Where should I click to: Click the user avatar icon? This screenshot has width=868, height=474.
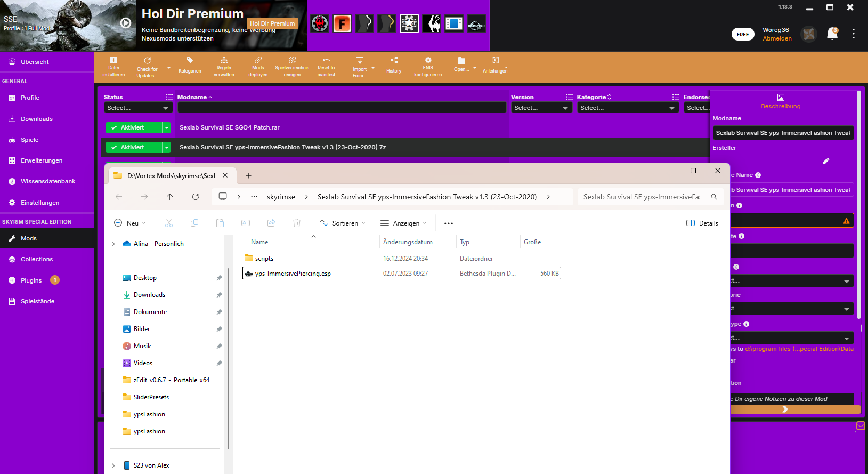click(809, 34)
